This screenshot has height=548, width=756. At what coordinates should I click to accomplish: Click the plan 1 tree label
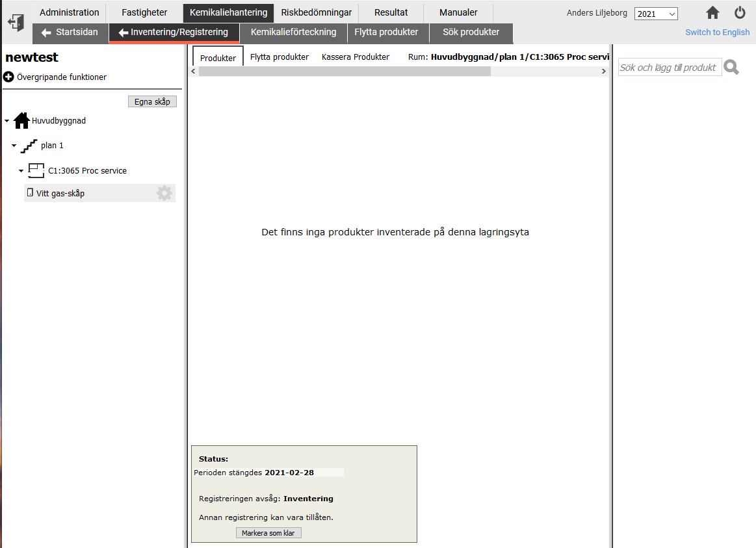coord(52,146)
